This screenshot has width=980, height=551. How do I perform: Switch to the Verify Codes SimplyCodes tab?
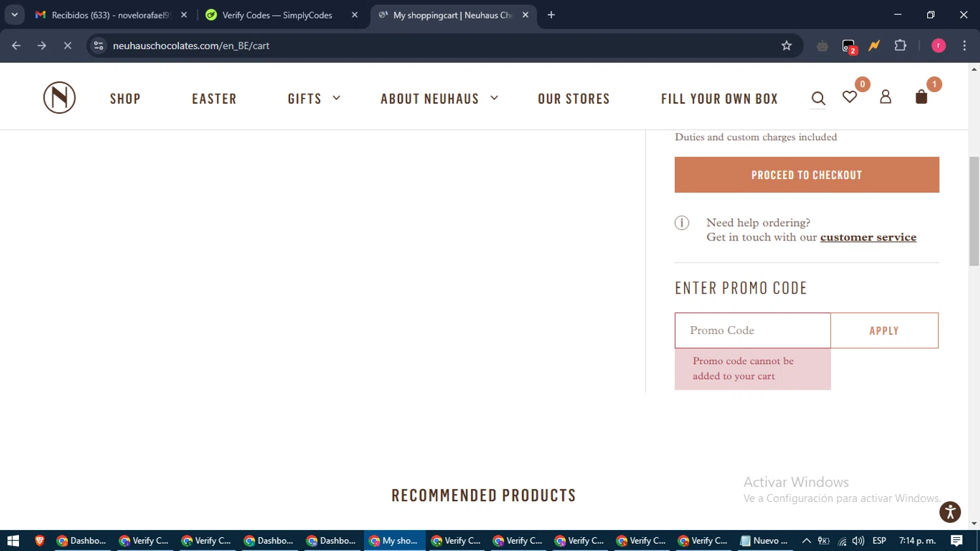pos(282,15)
